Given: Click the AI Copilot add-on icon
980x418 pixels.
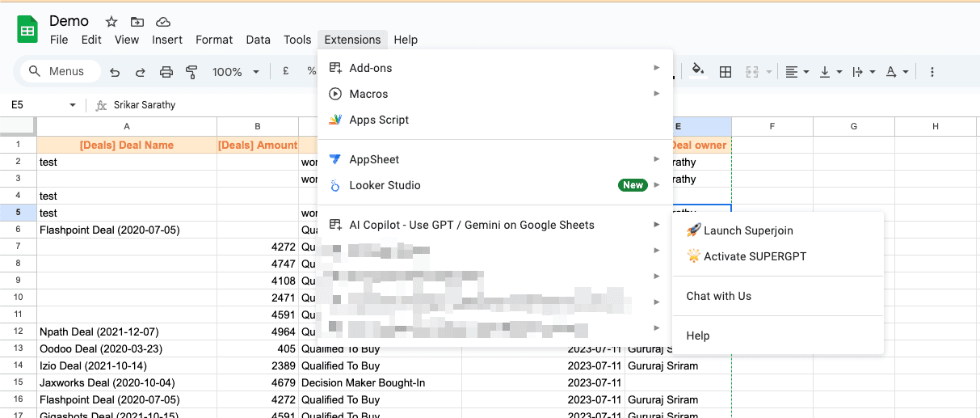Looking at the screenshot, I should pos(335,225).
